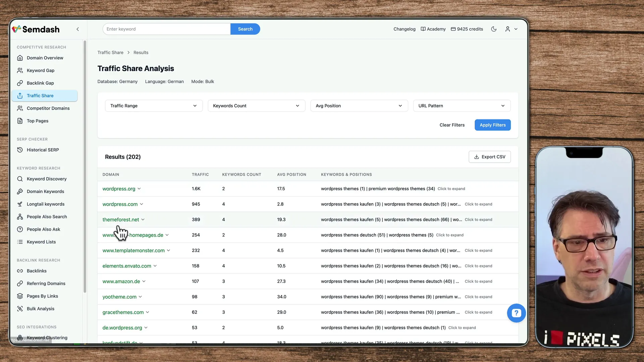Click the Academy menu item
This screenshot has width=644, height=362.
coord(433,29)
